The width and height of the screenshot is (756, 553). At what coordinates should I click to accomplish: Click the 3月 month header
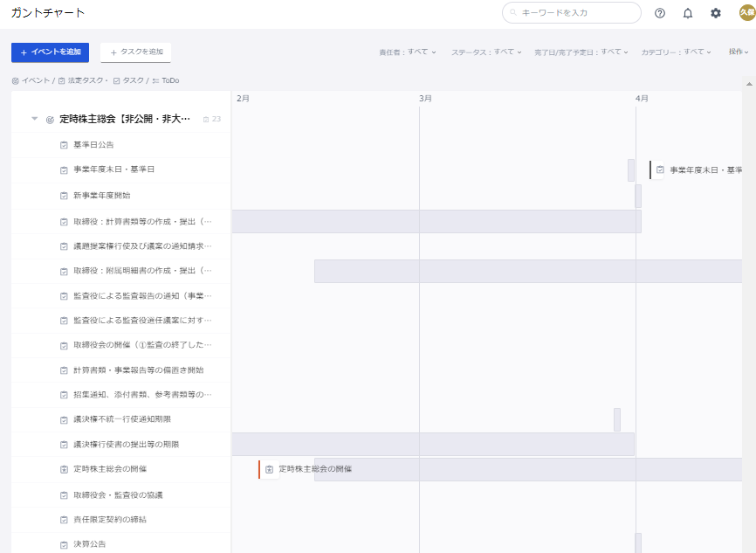click(x=425, y=99)
